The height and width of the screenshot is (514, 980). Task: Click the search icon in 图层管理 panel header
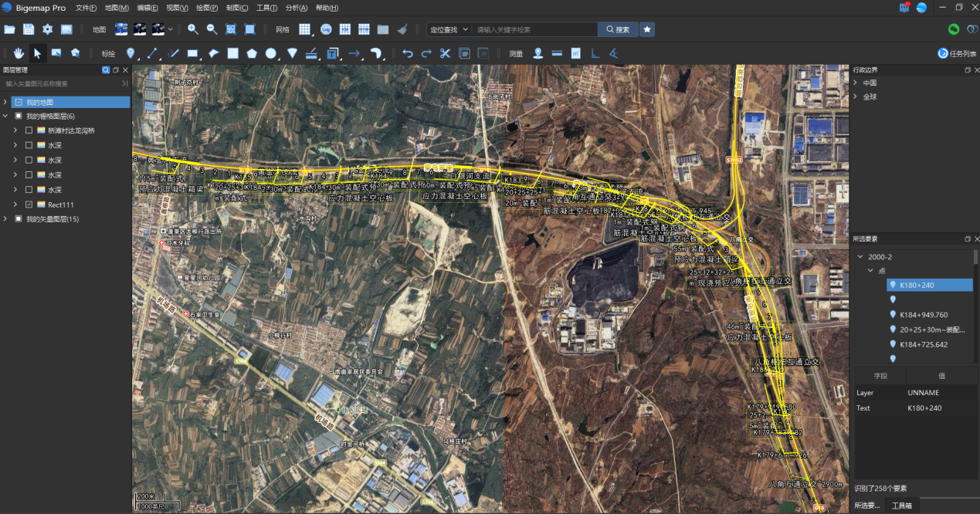[x=106, y=70]
